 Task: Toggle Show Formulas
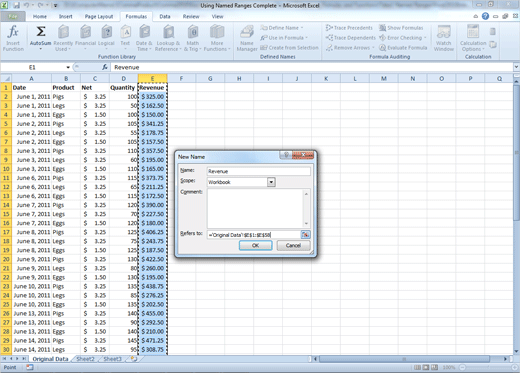point(401,28)
